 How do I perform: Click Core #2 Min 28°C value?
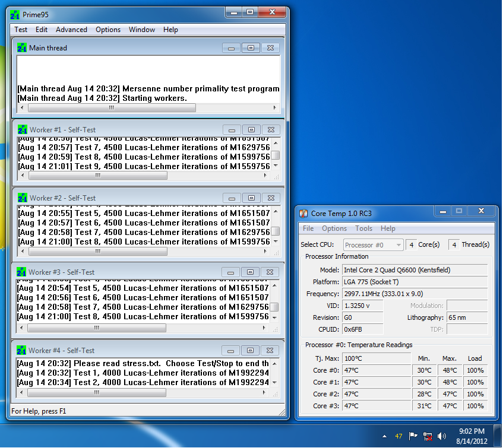coord(425,394)
